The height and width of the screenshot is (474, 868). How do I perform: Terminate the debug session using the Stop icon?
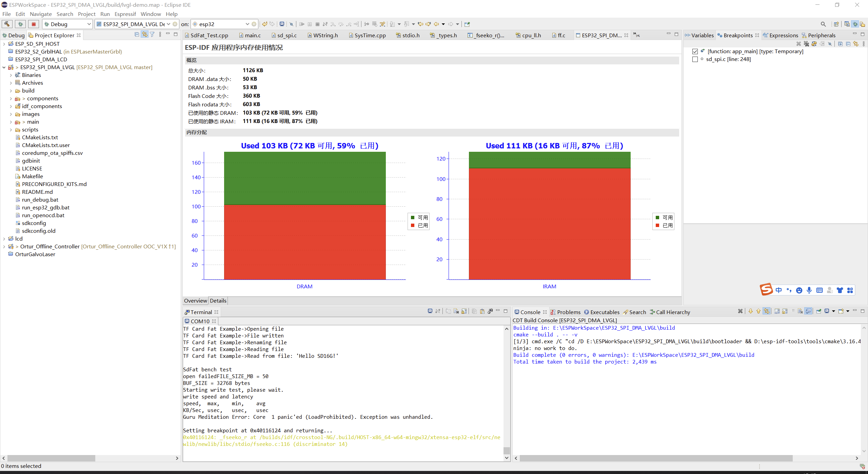click(x=317, y=24)
